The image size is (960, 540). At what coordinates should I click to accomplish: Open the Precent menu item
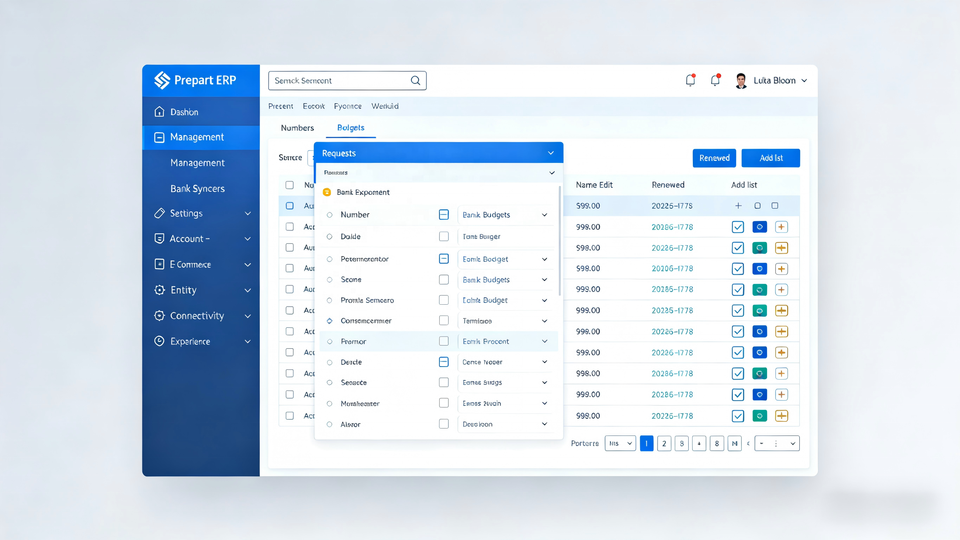280,106
